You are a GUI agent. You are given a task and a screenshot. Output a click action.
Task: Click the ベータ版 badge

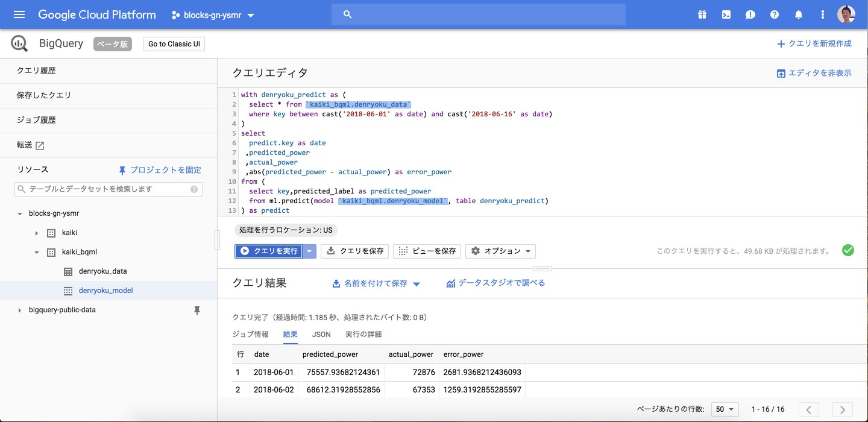pyautogui.click(x=113, y=44)
